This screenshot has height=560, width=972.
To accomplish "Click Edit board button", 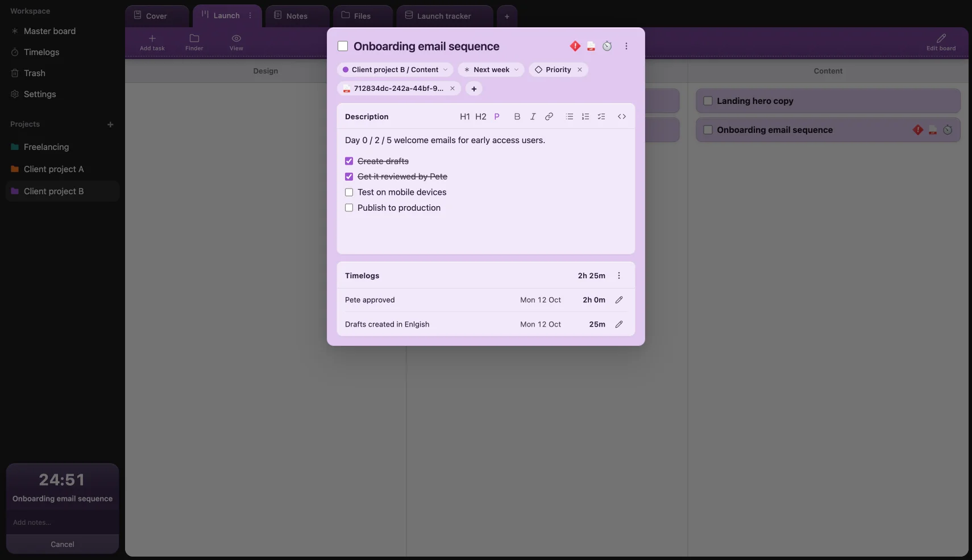I will pyautogui.click(x=941, y=42).
